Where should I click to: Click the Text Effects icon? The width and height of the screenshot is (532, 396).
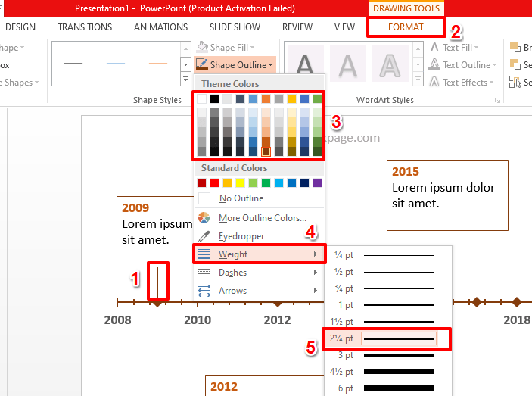click(x=434, y=83)
